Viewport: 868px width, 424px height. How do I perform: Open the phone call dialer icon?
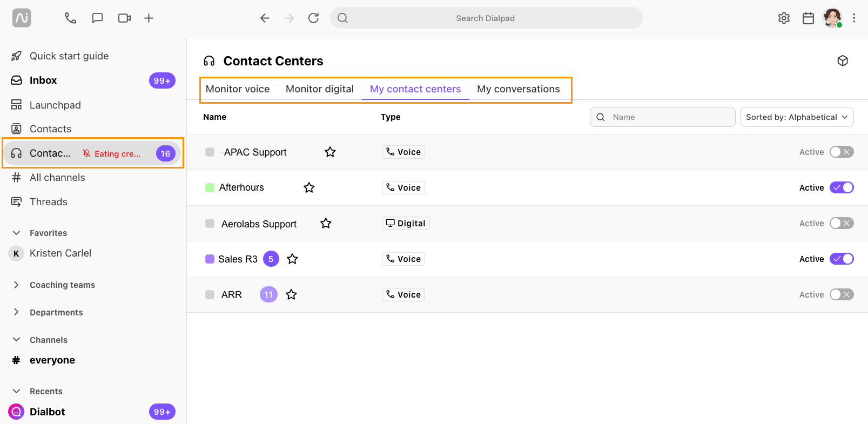coord(70,18)
